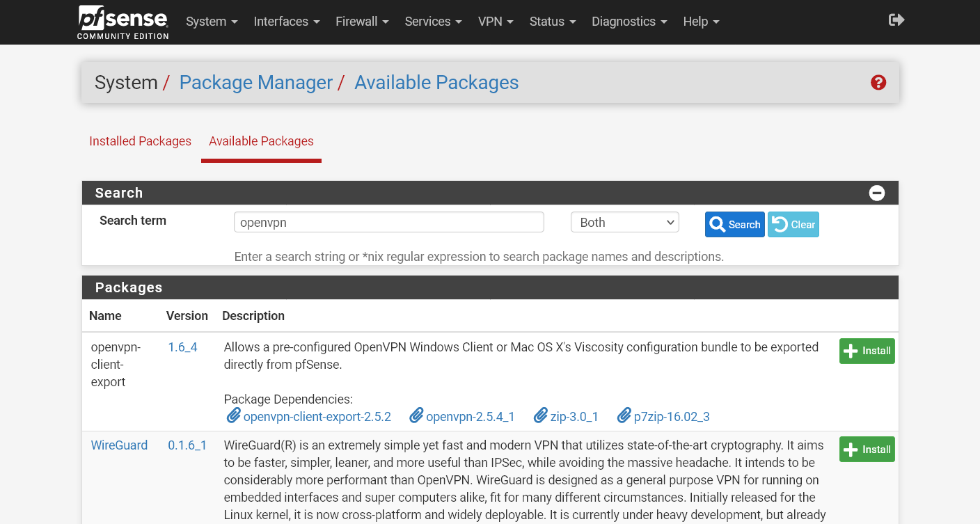Viewport: 980px width, 524px height.
Task: Open page help via the red question mark icon
Action: click(x=878, y=82)
